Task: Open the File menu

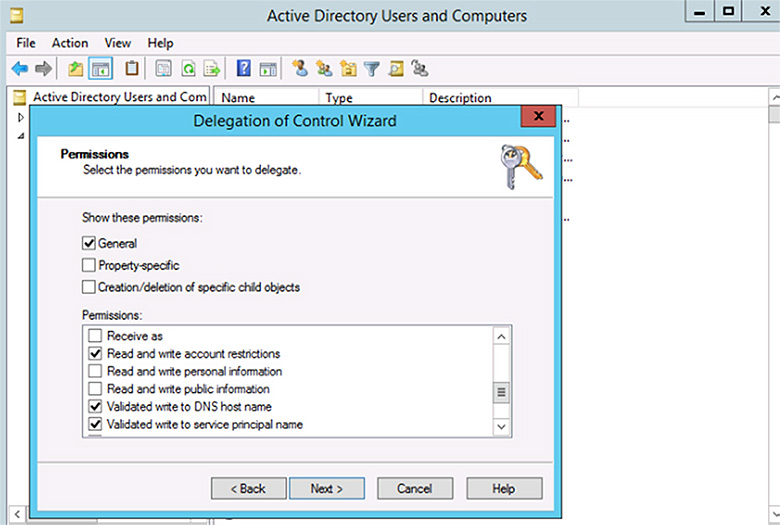Action: (x=26, y=43)
